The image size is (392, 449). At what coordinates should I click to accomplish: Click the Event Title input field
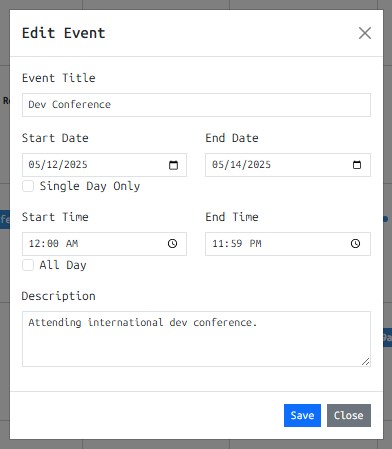tap(196, 105)
